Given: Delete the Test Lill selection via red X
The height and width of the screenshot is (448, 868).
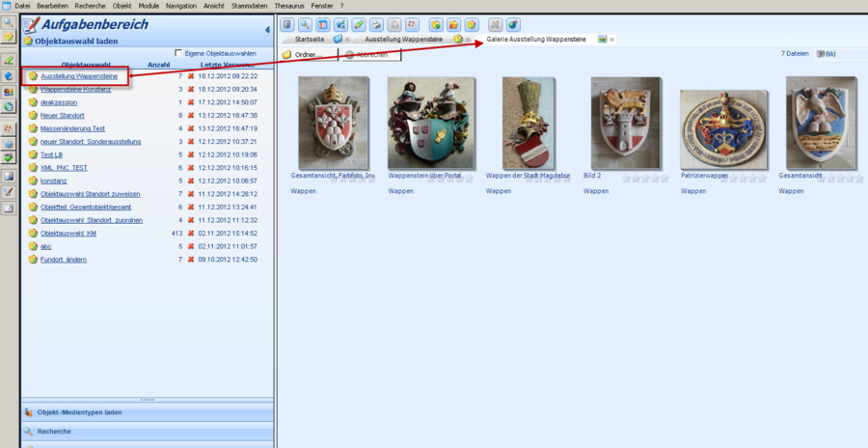Looking at the screenshot, I should (191, 154).
